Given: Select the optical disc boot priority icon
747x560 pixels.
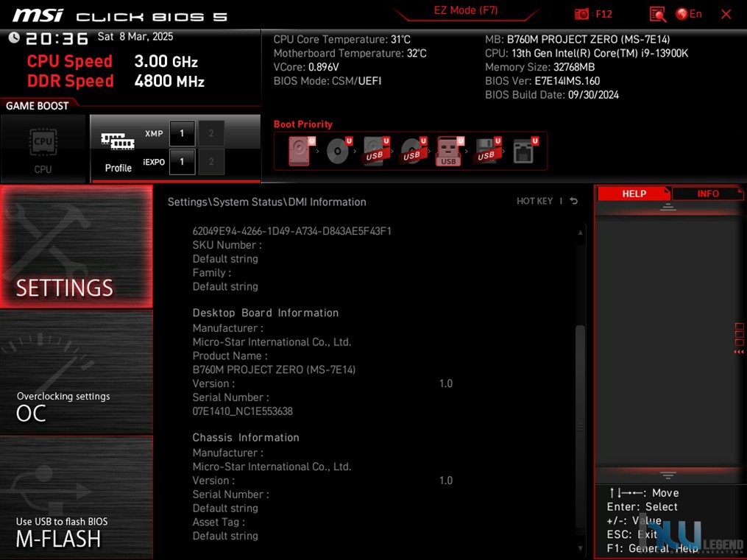Looking at the screenshot, I should point(339,151).
